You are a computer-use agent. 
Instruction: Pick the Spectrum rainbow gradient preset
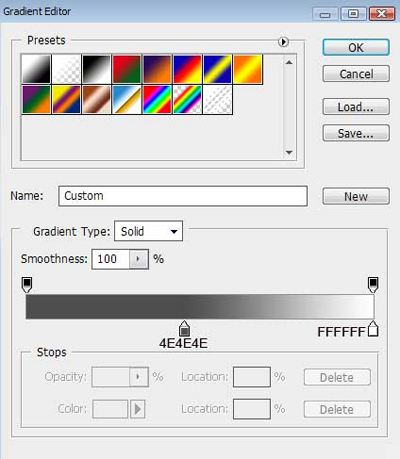click(x=157, y=100)
